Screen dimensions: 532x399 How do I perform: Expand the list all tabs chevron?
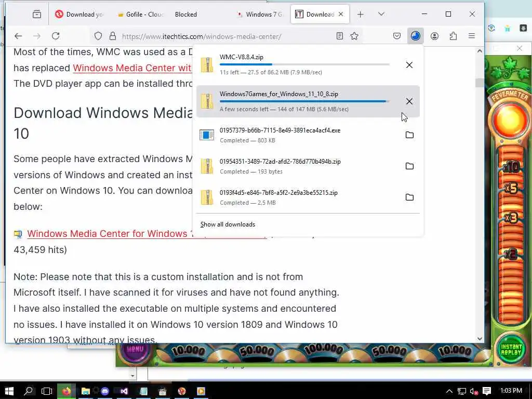[x=381, y=14]
